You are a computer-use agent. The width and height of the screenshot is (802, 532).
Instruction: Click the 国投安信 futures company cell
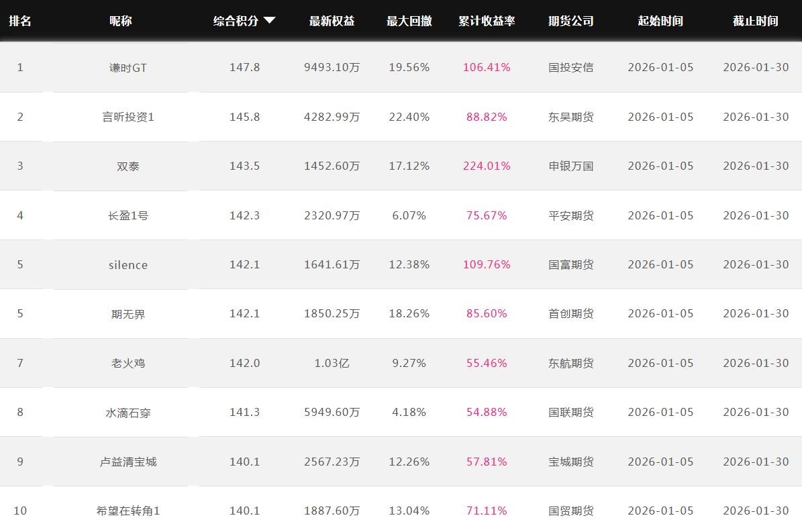(570, 67)
